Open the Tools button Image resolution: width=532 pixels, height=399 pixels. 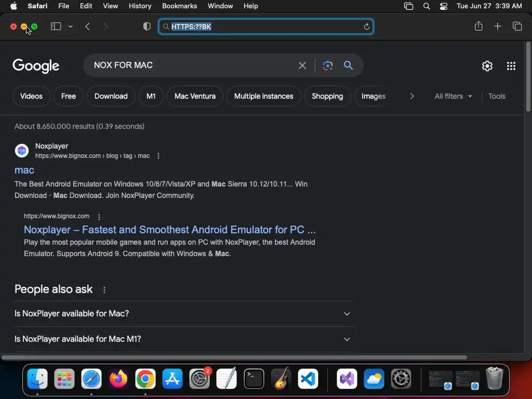[x=497, y=96]
